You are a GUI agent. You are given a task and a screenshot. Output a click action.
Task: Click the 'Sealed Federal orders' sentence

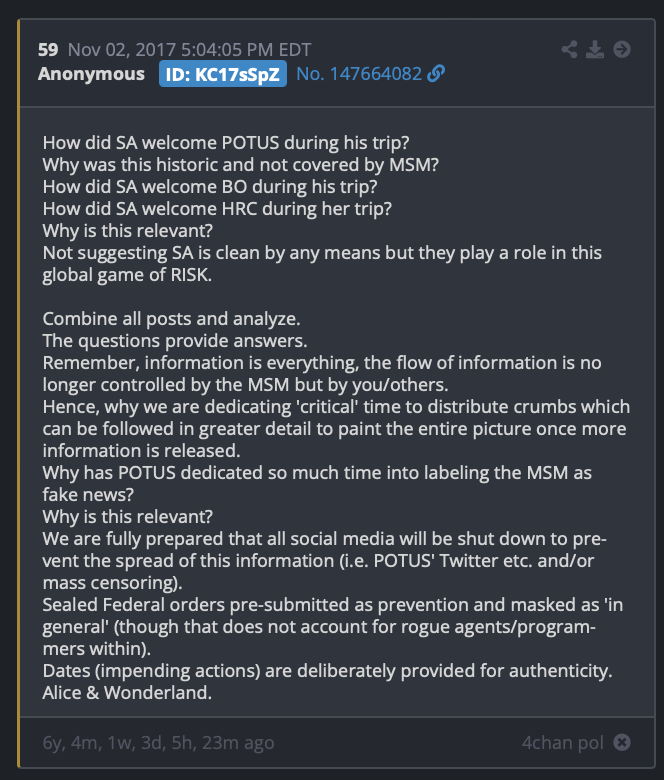332,627
